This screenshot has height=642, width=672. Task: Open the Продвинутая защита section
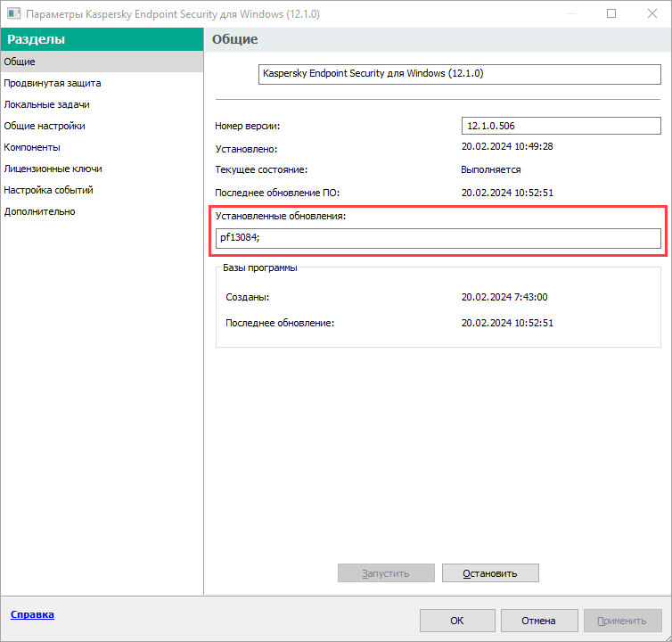click(x=102, y=83)
